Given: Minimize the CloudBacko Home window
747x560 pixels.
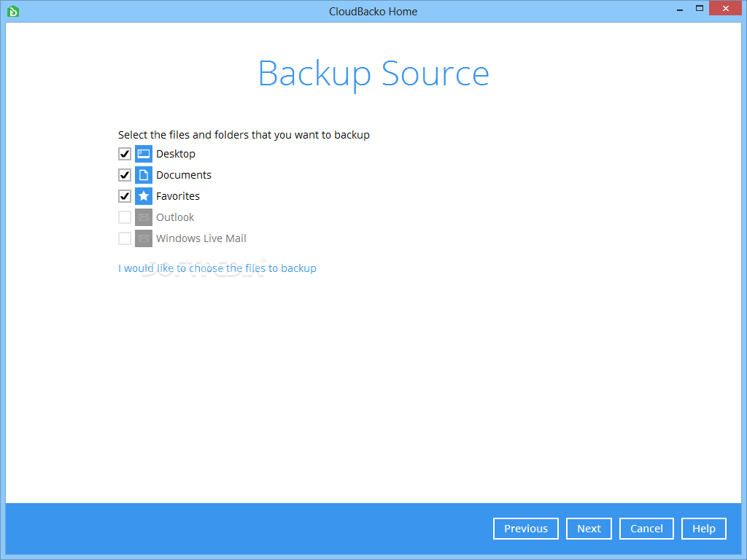Looking at the screenshot, I should coord(680,9).
